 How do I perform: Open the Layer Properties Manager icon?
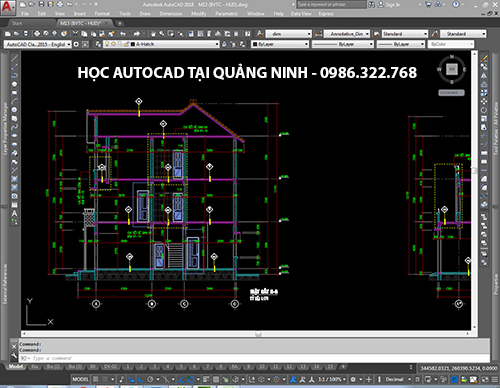(x=98, y=44)
